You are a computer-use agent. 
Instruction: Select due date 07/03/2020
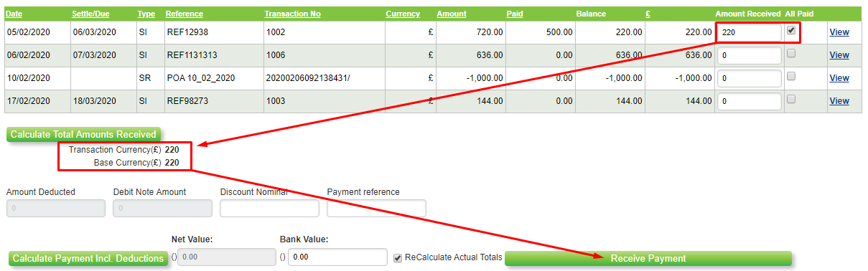[94, 55]
